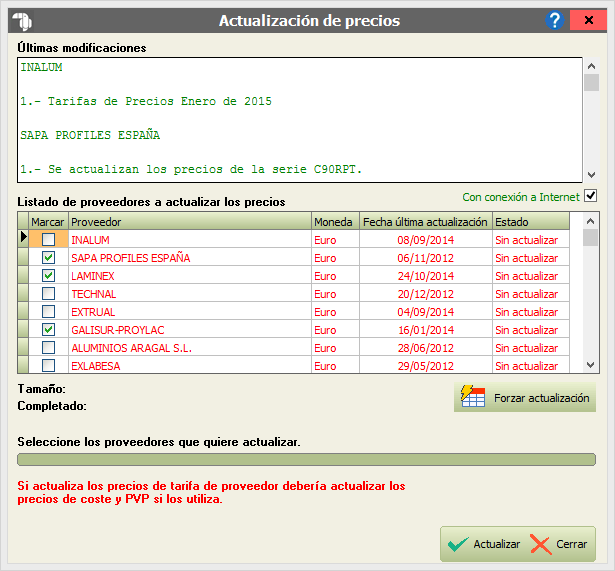Image resolution: width=615 pixels, height=571 pixels.
Task: Click the Marcar column header
Action: pyautogui.click(x=48, y=222)
